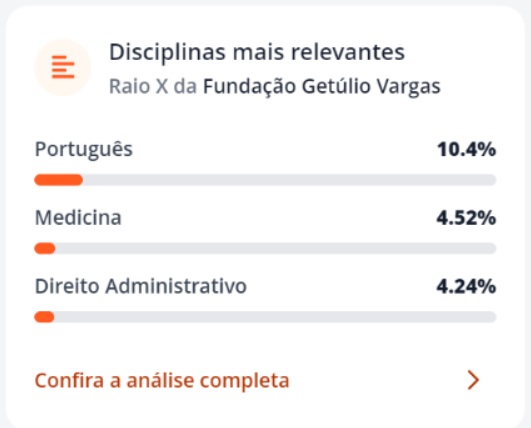Click the chevron arrow next to Confira a análise completa
This screenshot has height=428, width=531.
pyautogui.click(x=473, y=380)
